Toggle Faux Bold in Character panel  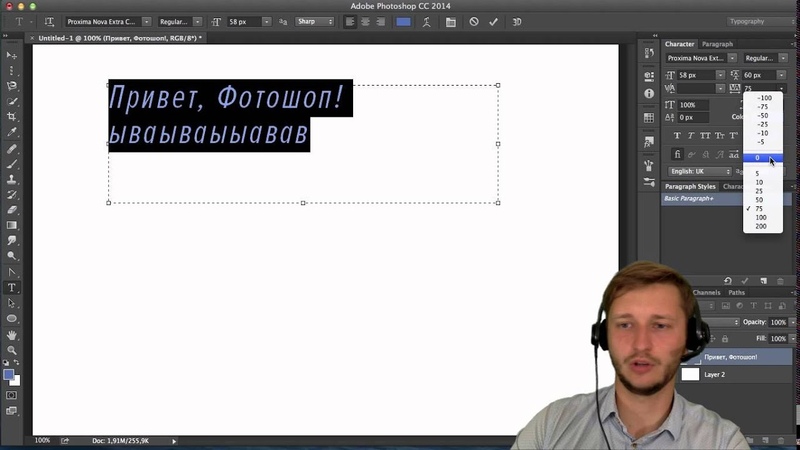point(677,136)
